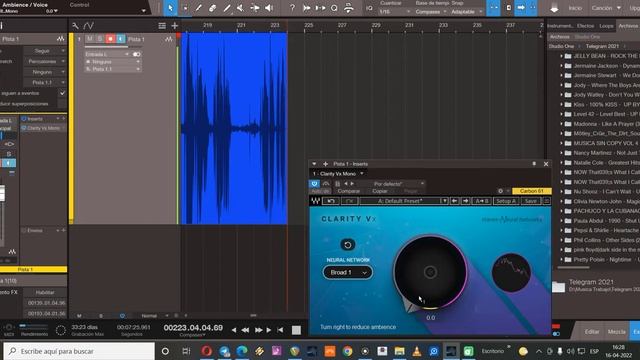Click the Setup A button
The image size is (640, 360).
click(506, 201)
